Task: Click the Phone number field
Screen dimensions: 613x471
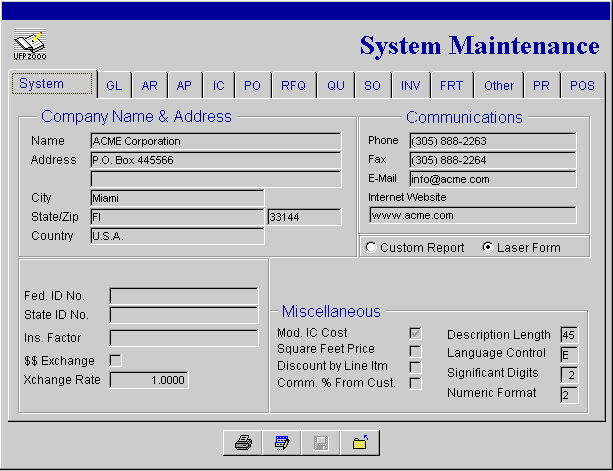Action: point(493,141)
